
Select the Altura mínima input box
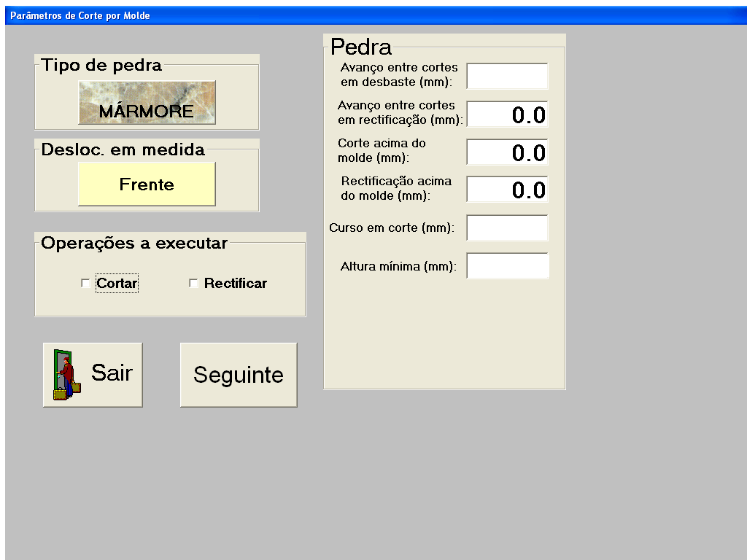click(x=507, y=266)
